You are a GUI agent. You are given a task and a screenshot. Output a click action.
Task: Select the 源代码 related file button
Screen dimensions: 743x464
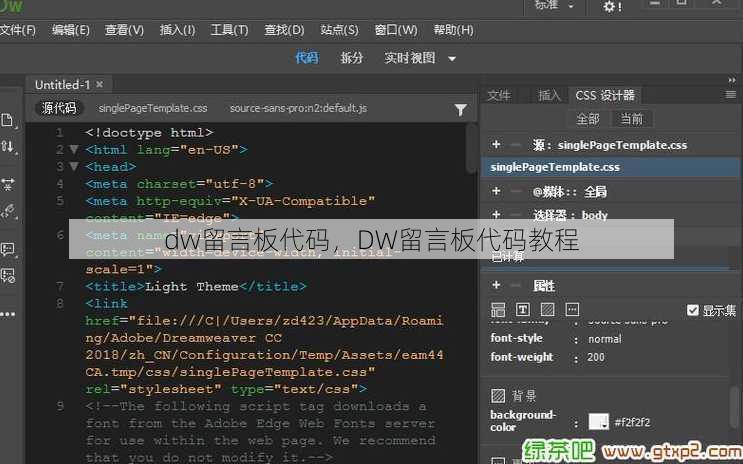click(x=59, y=108)
